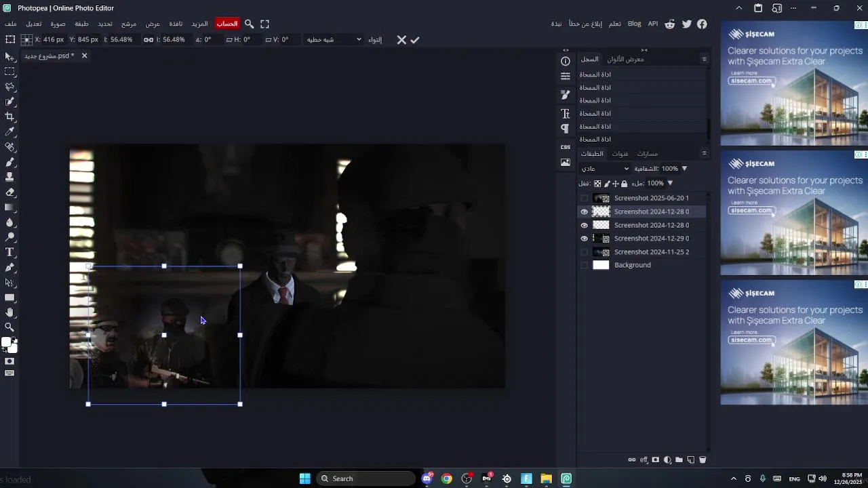Select the Blur drop tool
The image size is (868, 488).
click(9, 222)
